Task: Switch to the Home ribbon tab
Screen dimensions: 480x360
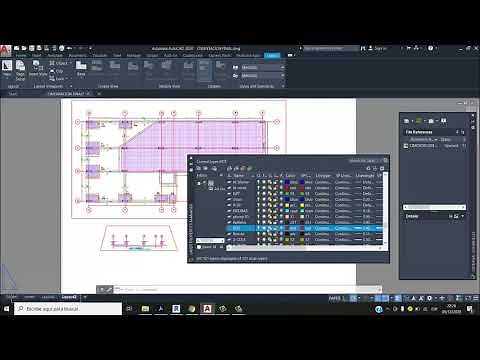Action: 21,55
